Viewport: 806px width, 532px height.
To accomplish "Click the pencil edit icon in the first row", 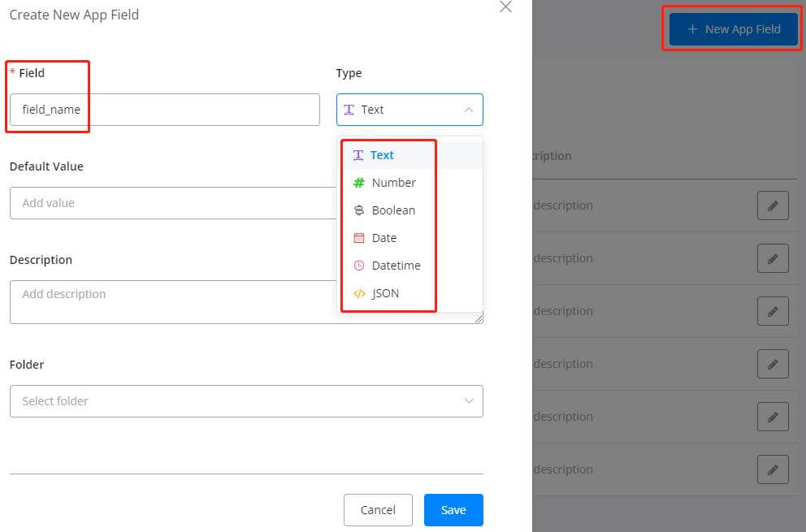I will [x=773, y=205].
